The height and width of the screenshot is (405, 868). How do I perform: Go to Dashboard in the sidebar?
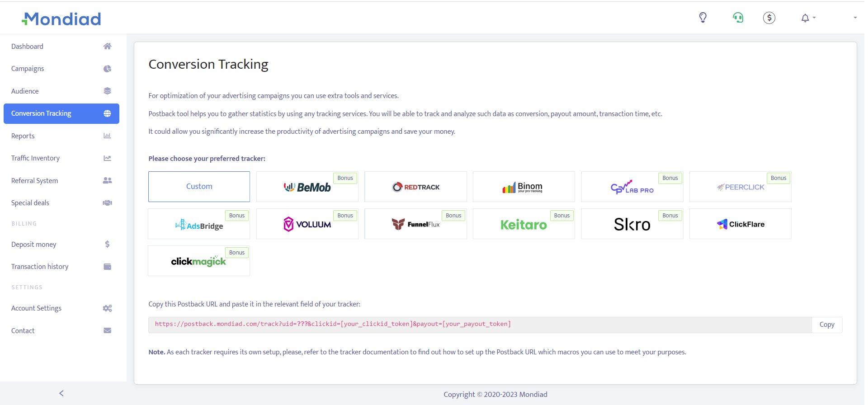pos(27,46)
